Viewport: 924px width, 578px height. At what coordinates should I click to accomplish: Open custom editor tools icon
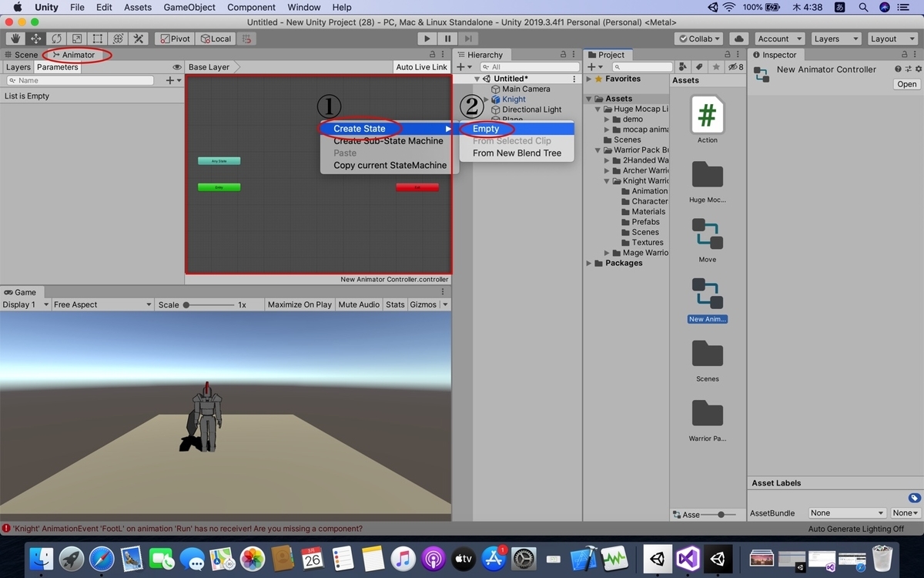139,39
